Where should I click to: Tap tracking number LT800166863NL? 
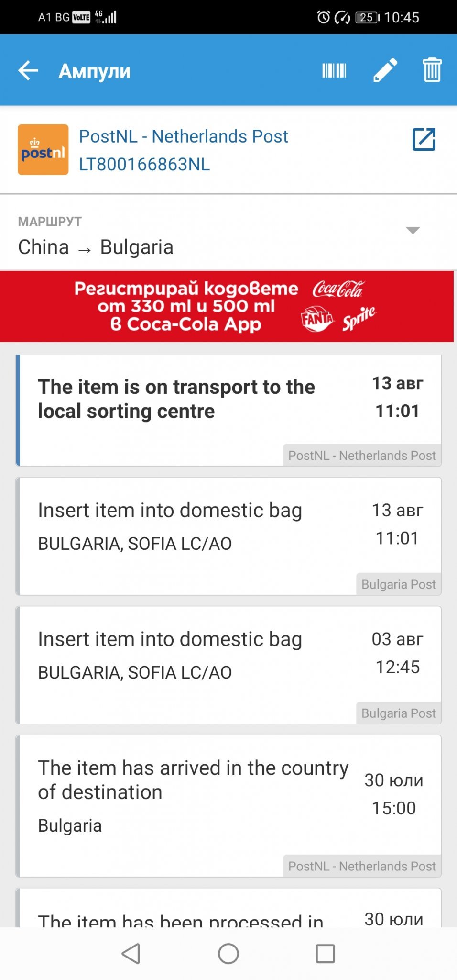tap(144, 165)
